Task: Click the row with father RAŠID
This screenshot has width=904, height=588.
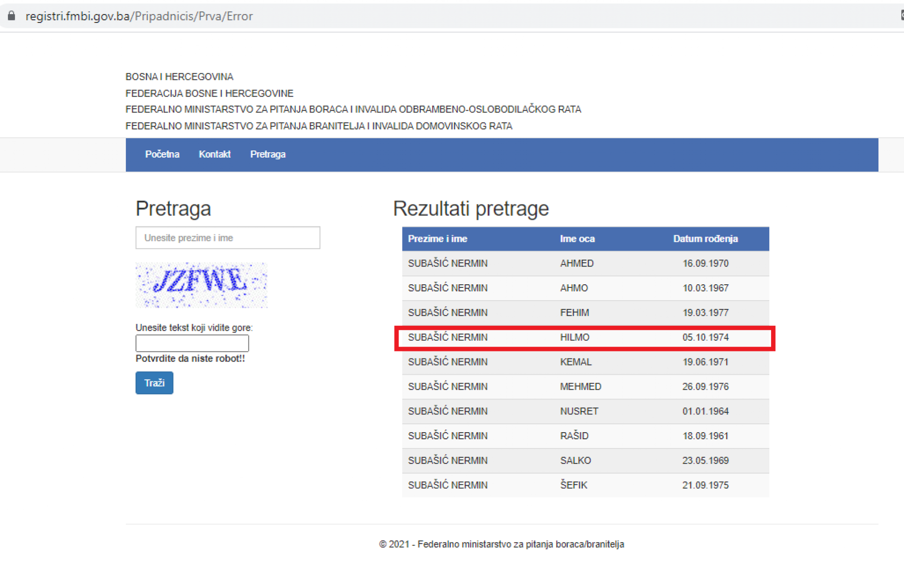Action: (x=585, y=436)
